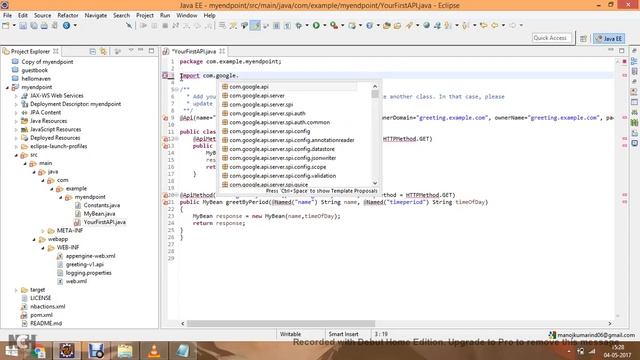Open the Window menu
The height and width of the screenshot is (360, 640).
pyautogui.click(x=187, y=15)
